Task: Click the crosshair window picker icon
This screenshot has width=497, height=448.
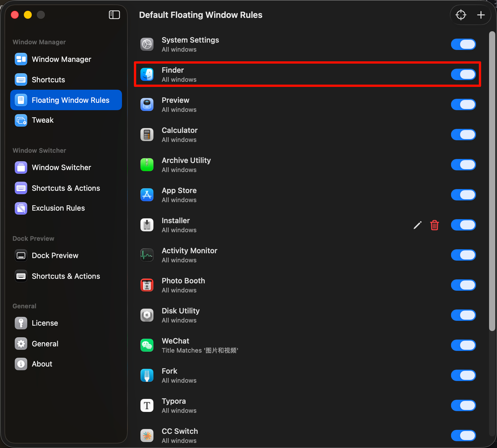Action: tap(461, 15)
